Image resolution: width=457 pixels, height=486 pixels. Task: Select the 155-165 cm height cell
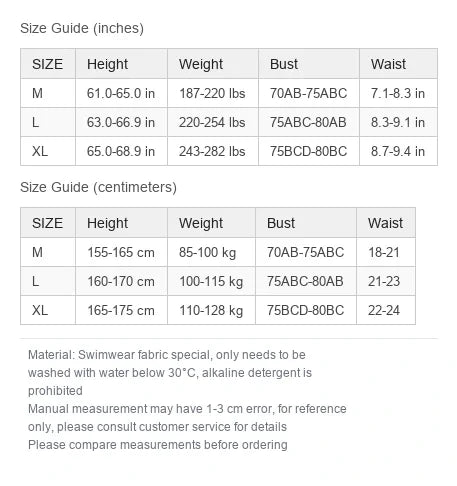coord(121,252)
